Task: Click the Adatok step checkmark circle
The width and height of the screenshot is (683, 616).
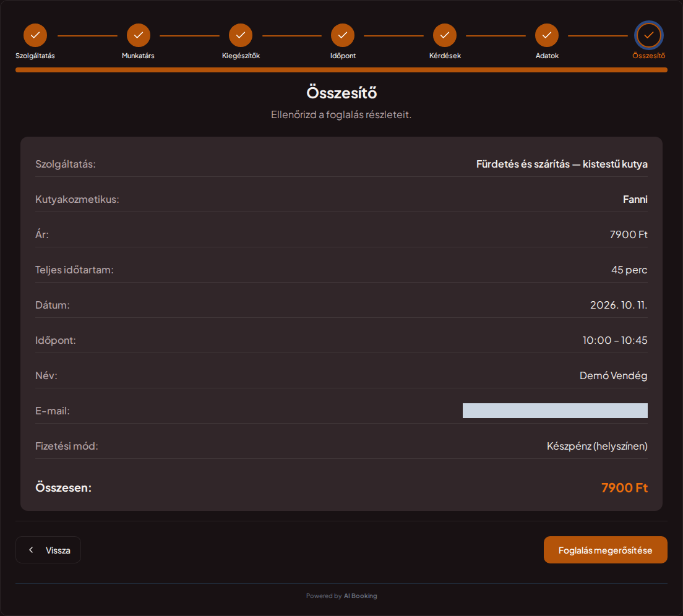Action: tap(547, 35)
